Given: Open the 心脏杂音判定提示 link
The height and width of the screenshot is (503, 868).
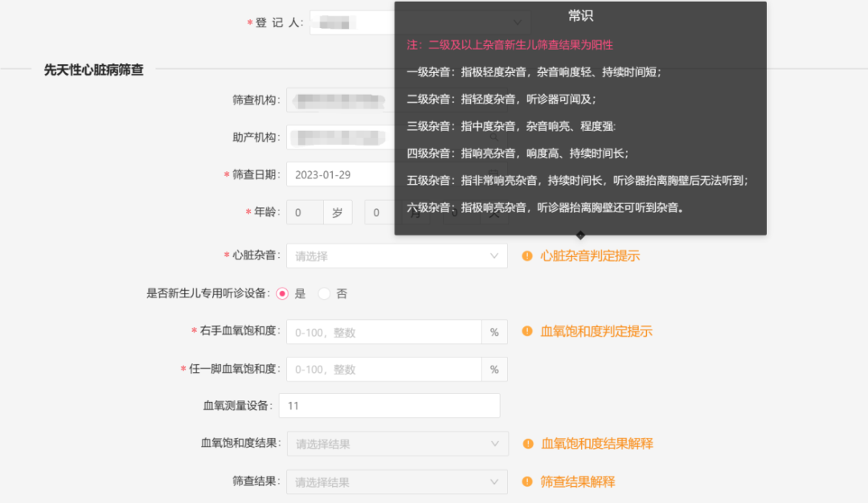Looking at the screenshot, I should [x=589, y=256].
